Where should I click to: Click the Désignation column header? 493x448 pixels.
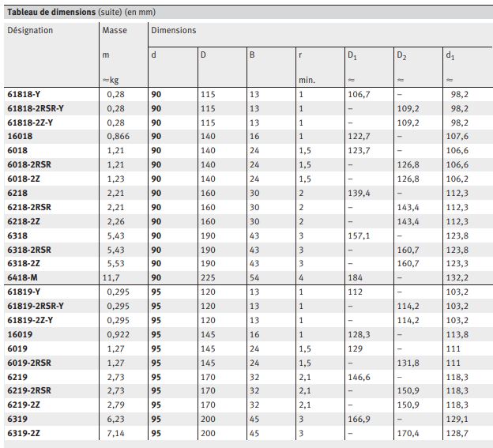click(30, 31)
